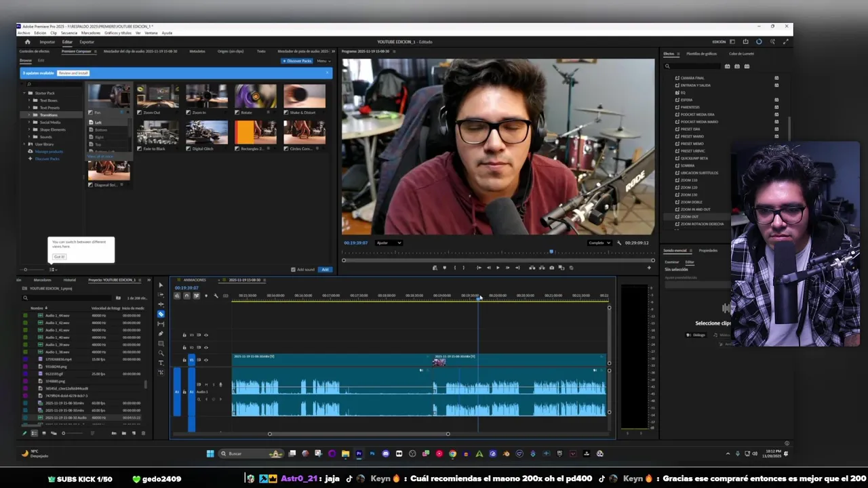Screen dimensions: 868x488
Task: Open the Secuencia menu
Action: tap(69, 33)
